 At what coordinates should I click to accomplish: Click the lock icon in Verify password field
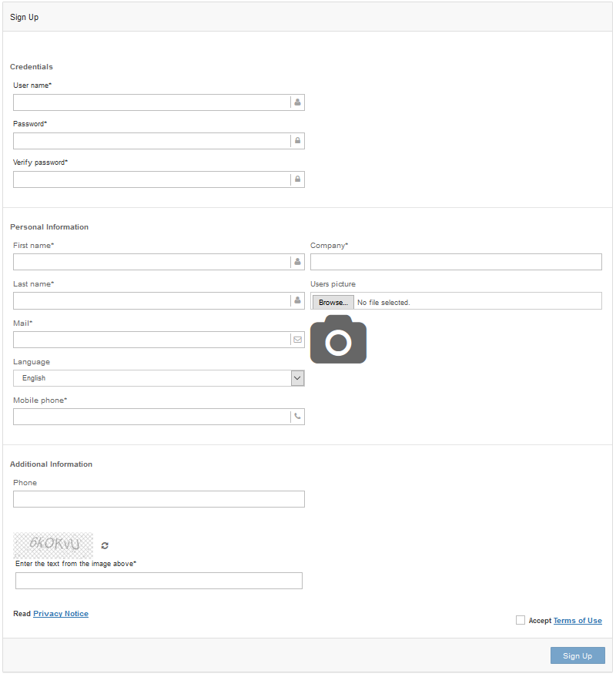point(297,179)
